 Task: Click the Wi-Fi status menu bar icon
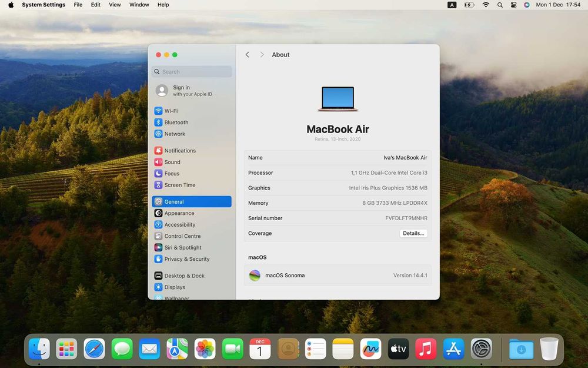tap(486, 5)
